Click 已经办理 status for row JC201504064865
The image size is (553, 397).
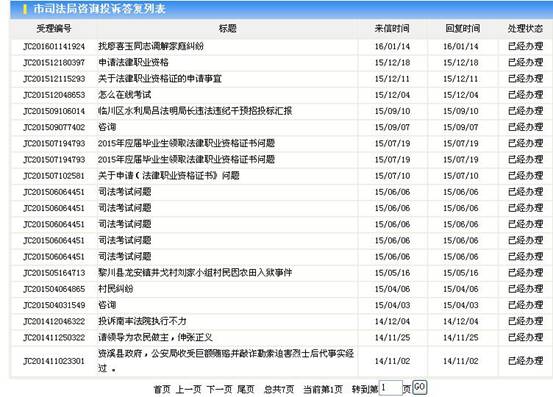pyautogui.click(x=525, y=289)
